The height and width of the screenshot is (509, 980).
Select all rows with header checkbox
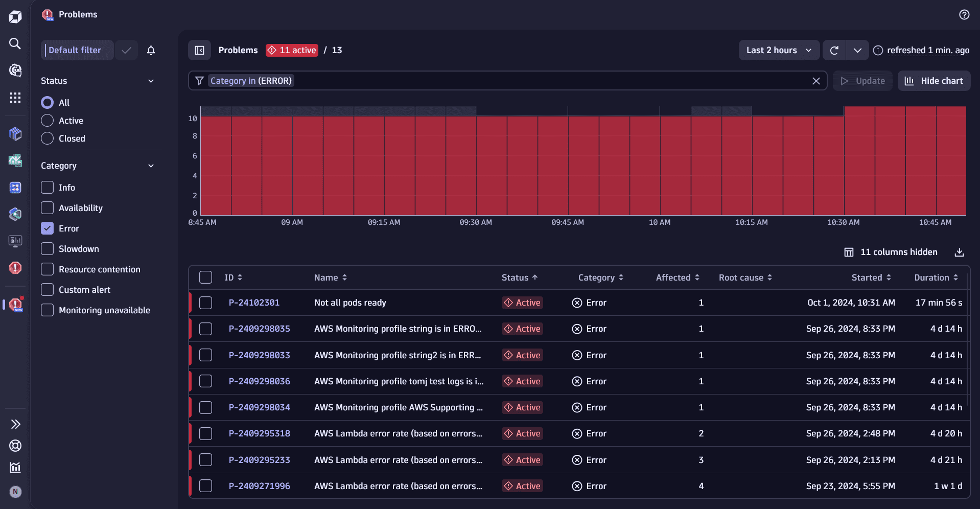pyautogui.click(x=205, y=277)
